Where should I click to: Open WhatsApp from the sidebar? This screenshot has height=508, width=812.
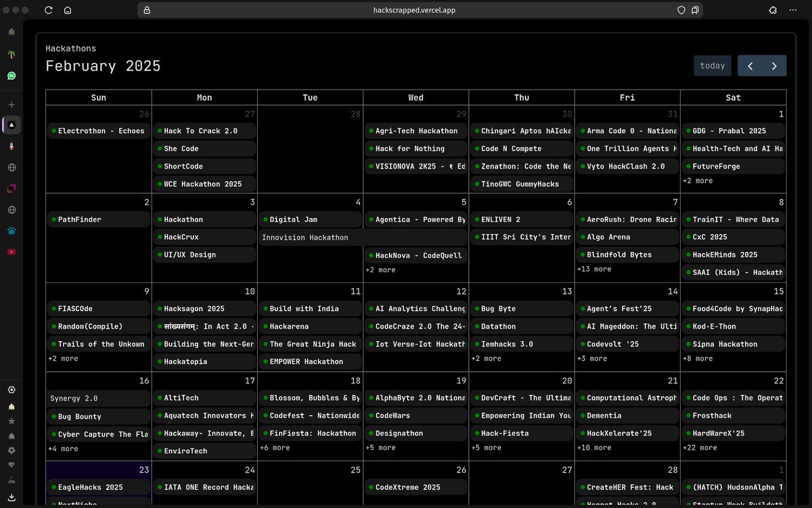pyautogui.click(x=12, y=76)
